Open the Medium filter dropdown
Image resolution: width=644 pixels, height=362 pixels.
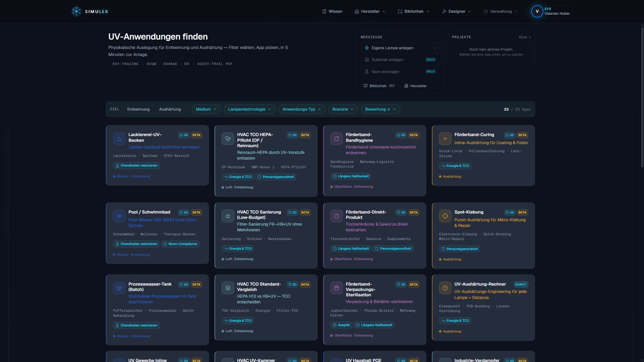(206, 109)
